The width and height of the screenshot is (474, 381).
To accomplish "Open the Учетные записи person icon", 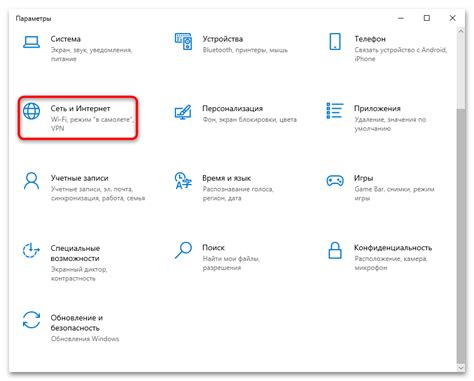I will [32, 181].
